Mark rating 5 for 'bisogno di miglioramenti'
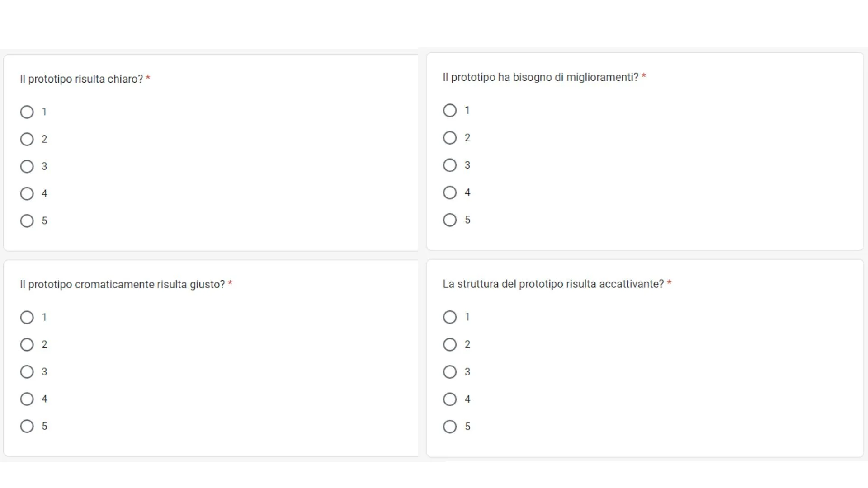Screen dimensions: 868x488 pos(450,220)
